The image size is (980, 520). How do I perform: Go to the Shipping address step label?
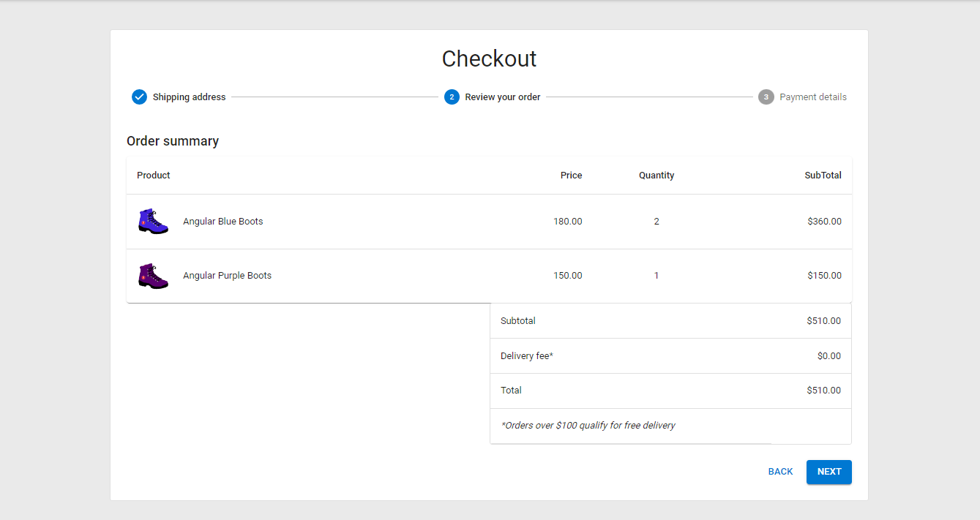point(189,97)
